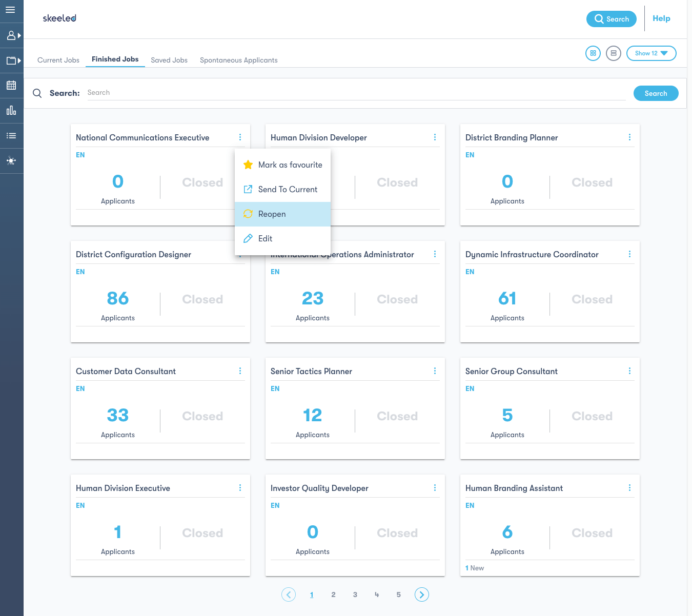Viewport: 692px width, 616px height.
Task: Click the skeeled logo
Action: click(59, 18)
